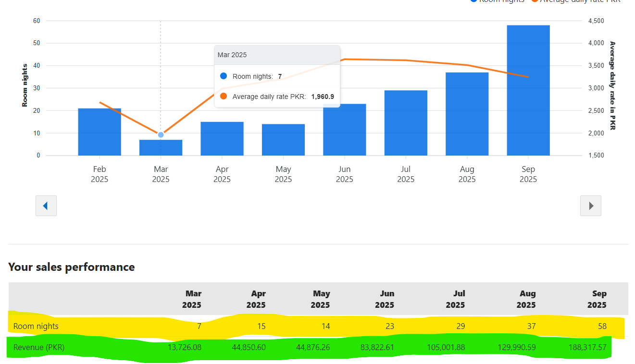Image resolution: width=635 pixels, height=364 pixels.
Task: Select the Feb 2025 bar in chart
Action: coord(100,132)
